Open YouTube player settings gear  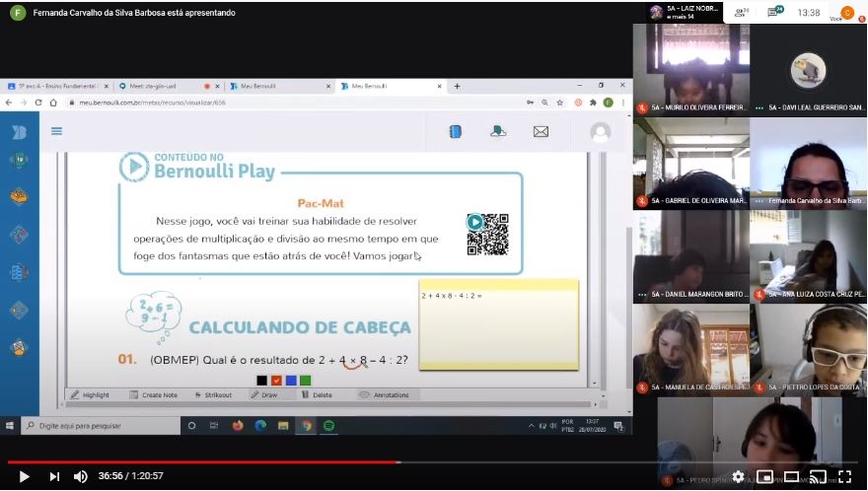[x=738, y=476]
